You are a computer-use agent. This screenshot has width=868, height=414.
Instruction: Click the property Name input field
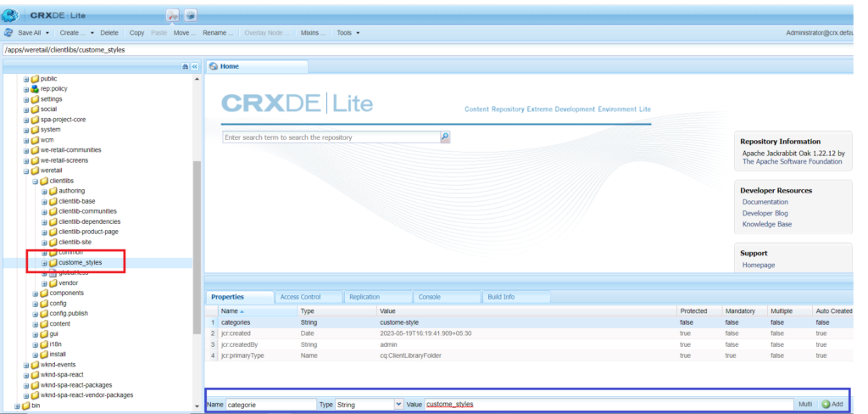click(x=270, y=405)
